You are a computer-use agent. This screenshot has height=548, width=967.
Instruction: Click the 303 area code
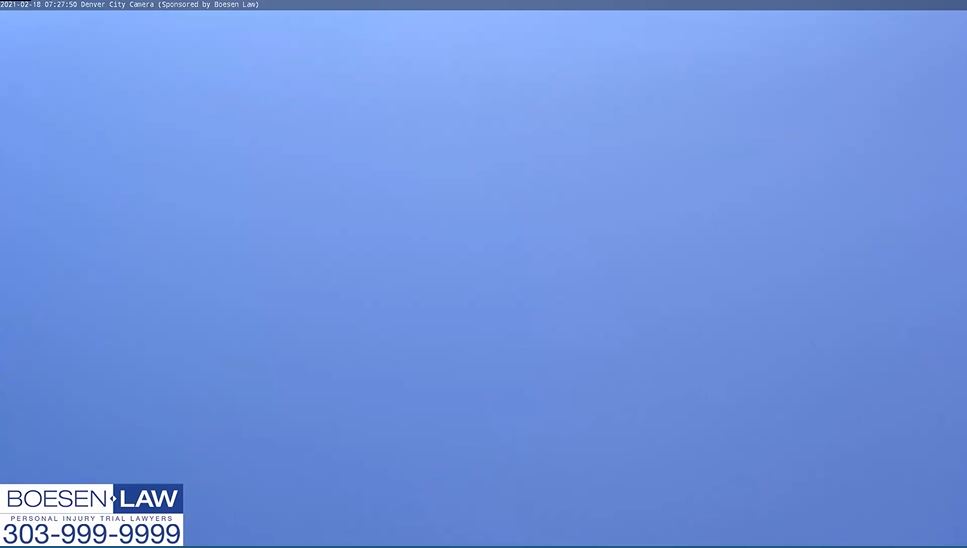pos(25,534)
